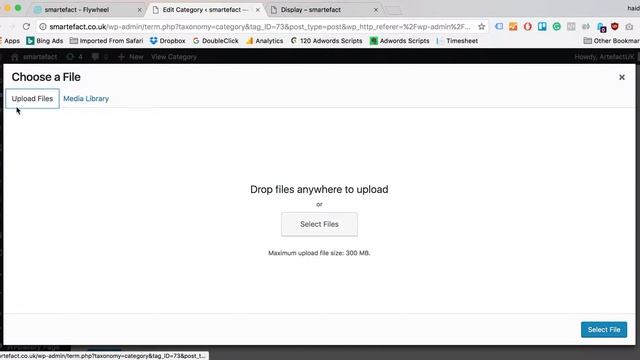Open the green-icon Adwords Scripts bookmark
This screenshot has width=640, height=360.
400,41
